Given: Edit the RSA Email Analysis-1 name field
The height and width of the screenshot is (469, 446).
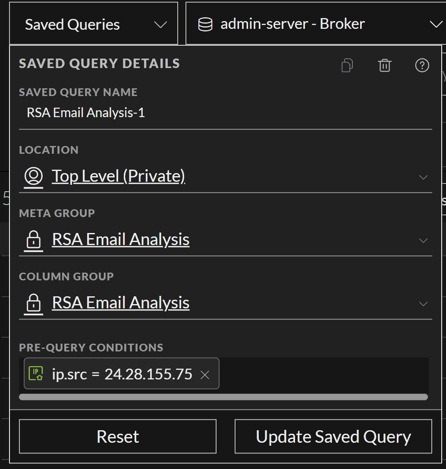Looking at the screenshot, I should pos(225,113).
